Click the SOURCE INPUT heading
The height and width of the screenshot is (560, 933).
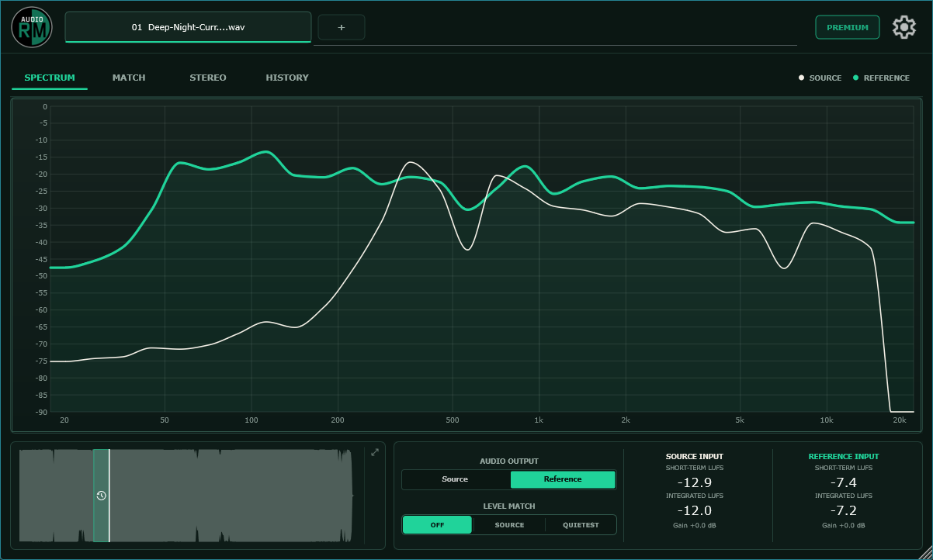tap(695, 457)
